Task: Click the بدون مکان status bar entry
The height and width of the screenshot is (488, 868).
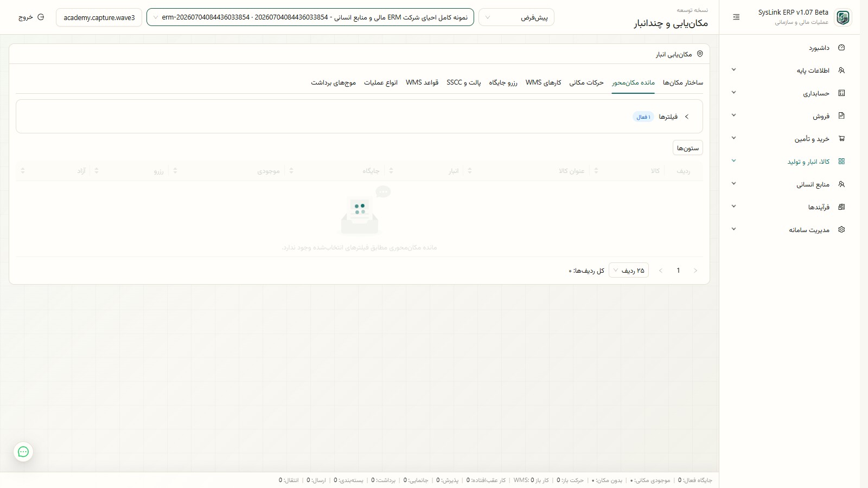Action: (x=607, y=480)
